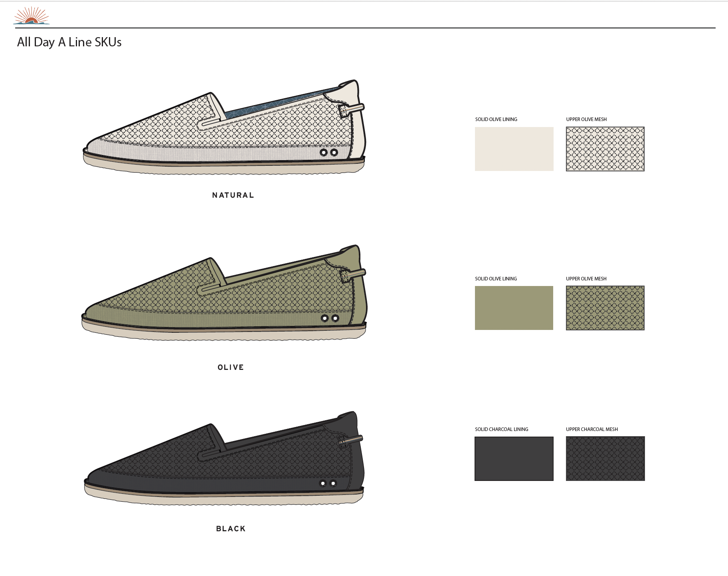The image size is (728, 576).
Task: Click the Black colorway shoe illustration
Action: 224,459
